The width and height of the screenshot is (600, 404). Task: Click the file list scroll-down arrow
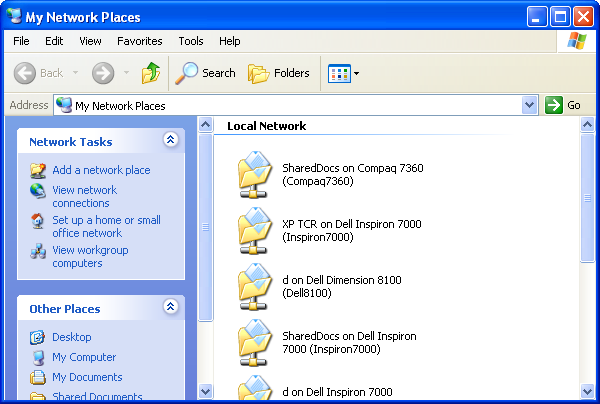click(588, 391)
